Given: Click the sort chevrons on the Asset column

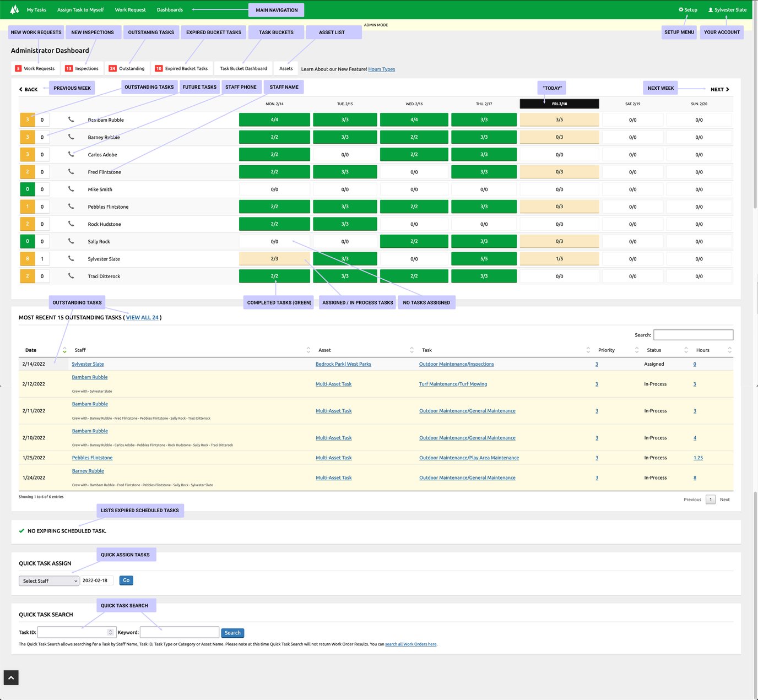Looking at the screenshot, I should pyautogui.click(x=412, y=350).
